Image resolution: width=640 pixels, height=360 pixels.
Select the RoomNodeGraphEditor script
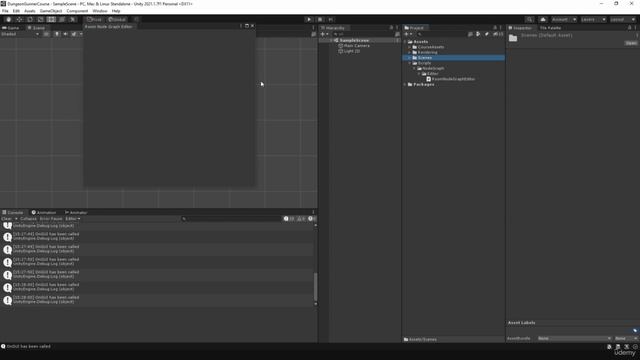tap(453, 79)
